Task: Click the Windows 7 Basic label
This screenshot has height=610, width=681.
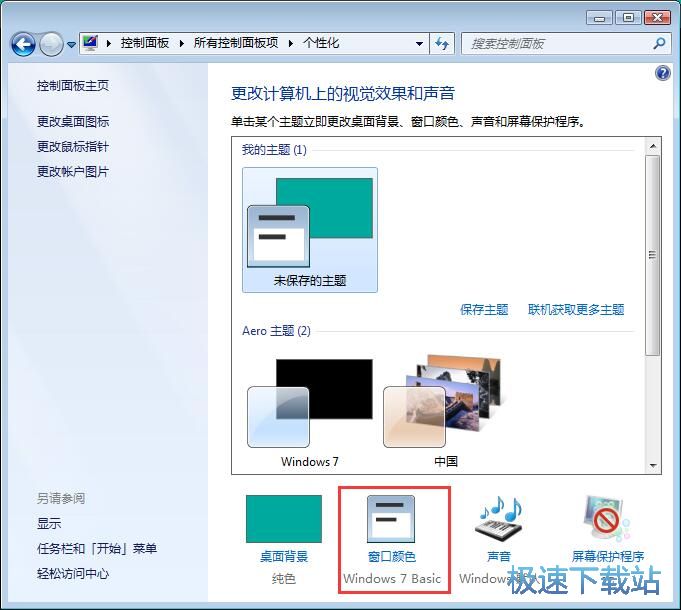Action: coord(392,579)
